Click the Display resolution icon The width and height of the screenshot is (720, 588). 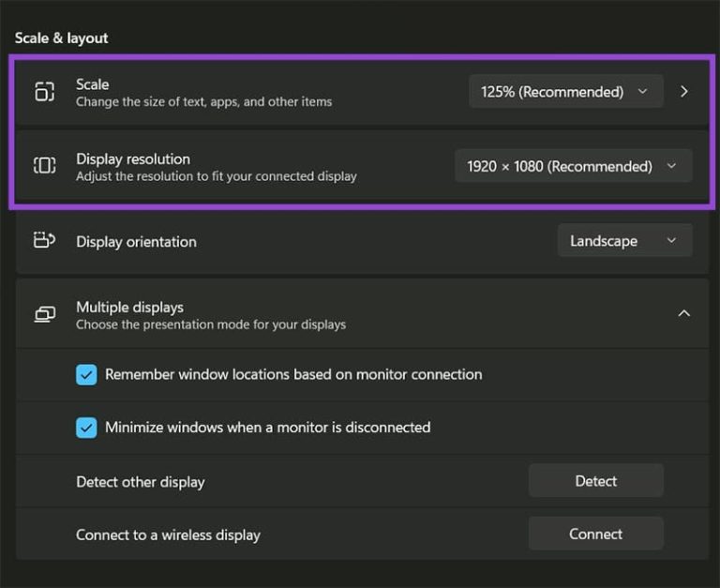click(x=45, y=165)
